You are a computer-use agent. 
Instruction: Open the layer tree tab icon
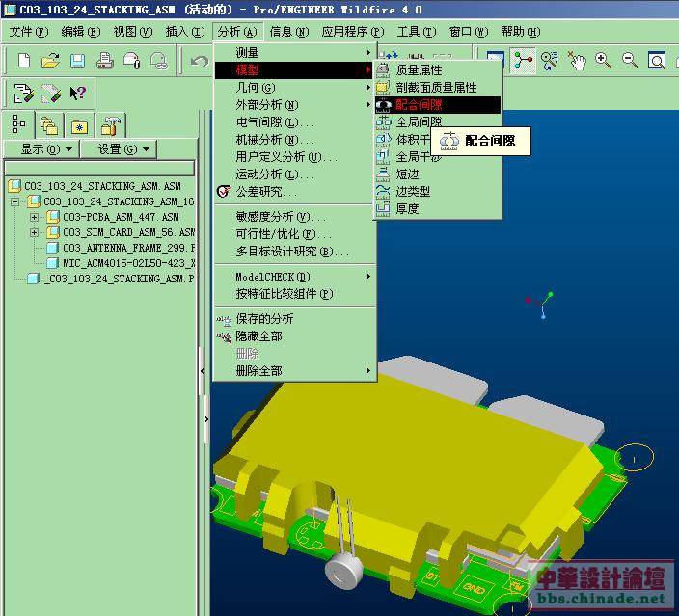pyautogui.click(x=49, y=125)
